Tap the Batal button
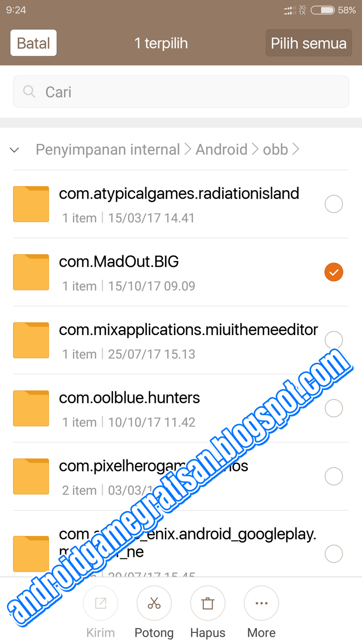 pos(33,43)
